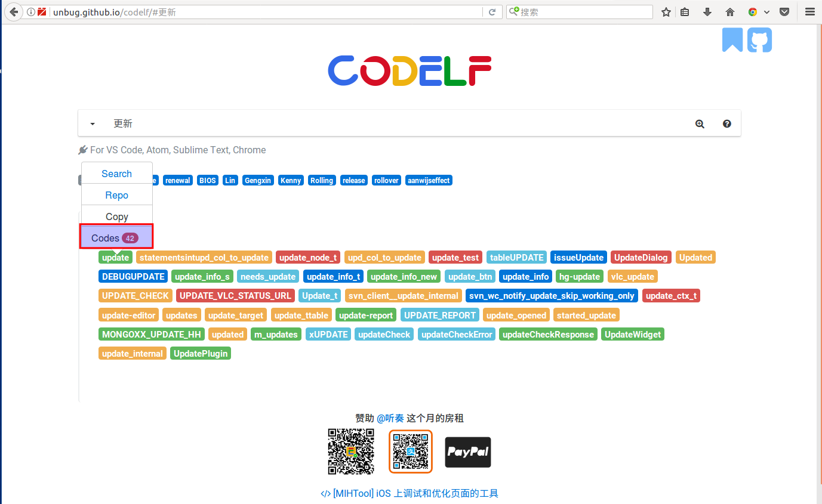Screen dimensions: 822x504
Task: Select the UpdateWidget variable
Action: click(633, 334)
